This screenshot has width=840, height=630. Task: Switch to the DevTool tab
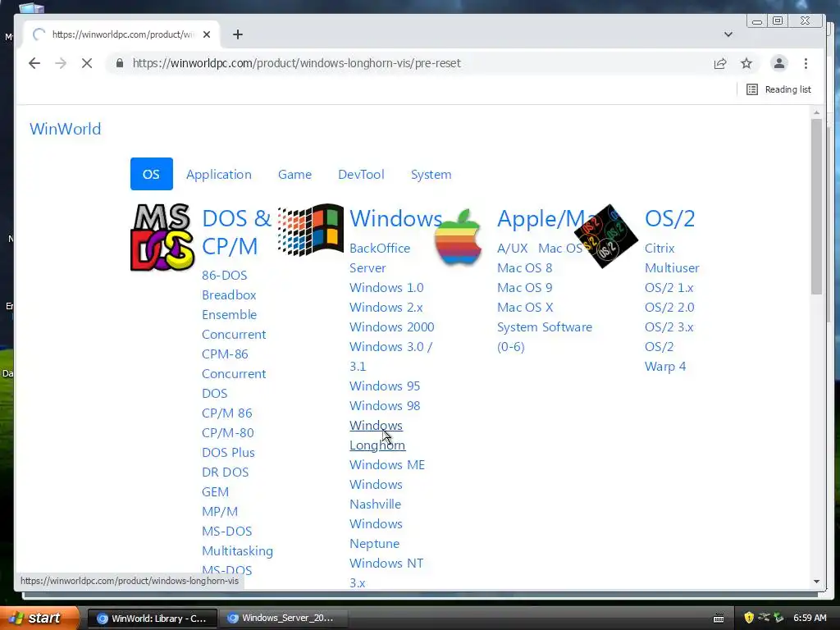[361, 174]
